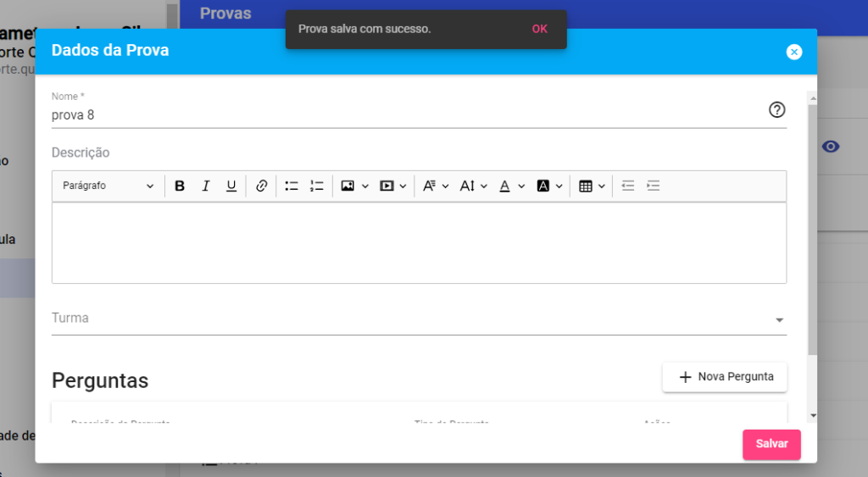Click the eye icon behind the dialog
The height and width of the screenshot is (477, 868).
coord(831,147)
